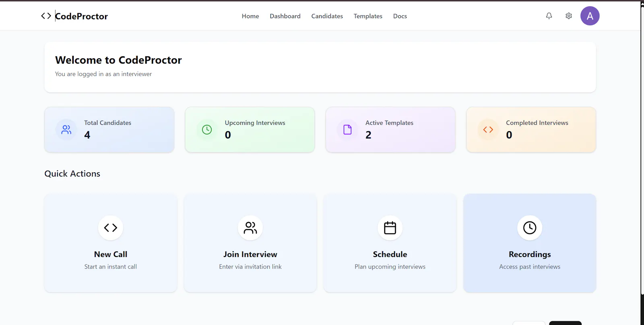Click 'Enter via invitation link' text

coord(250,267)
